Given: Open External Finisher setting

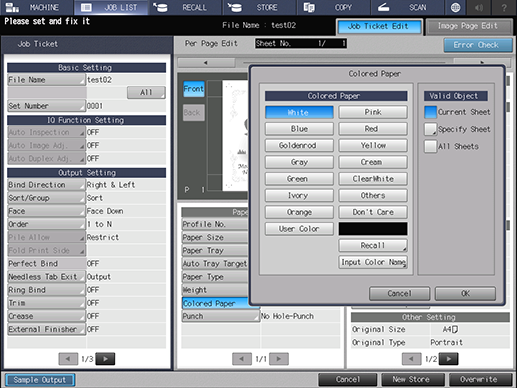Looking at the screenshot, I should click(x=46, y=329).
